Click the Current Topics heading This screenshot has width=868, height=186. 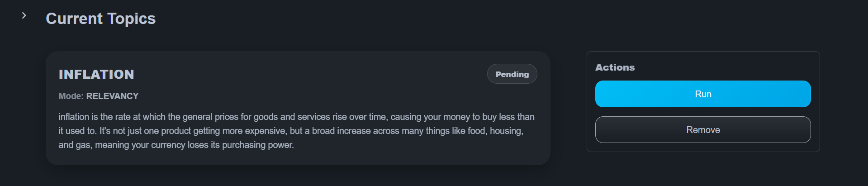[x=100, y=19]
